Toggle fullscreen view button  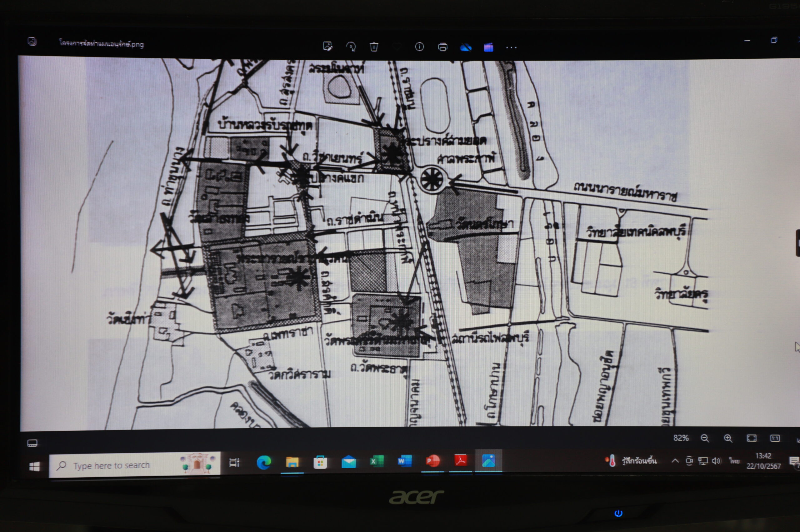[x=752, y=438]
